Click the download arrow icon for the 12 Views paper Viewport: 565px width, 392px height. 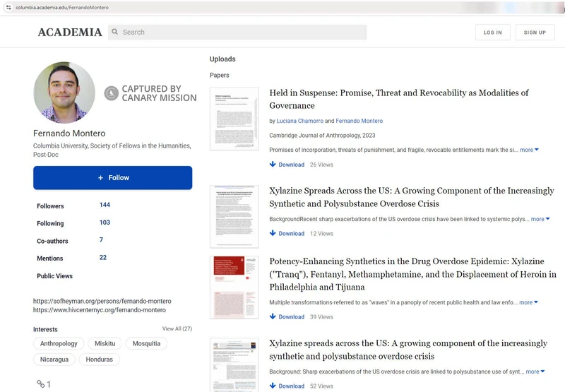pos(273,233)
